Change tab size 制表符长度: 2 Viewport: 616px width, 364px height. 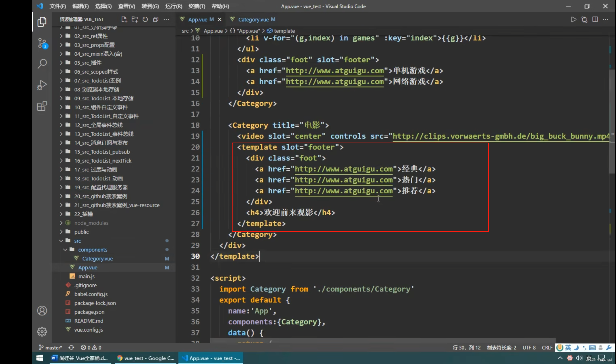(x=501, y=348)
